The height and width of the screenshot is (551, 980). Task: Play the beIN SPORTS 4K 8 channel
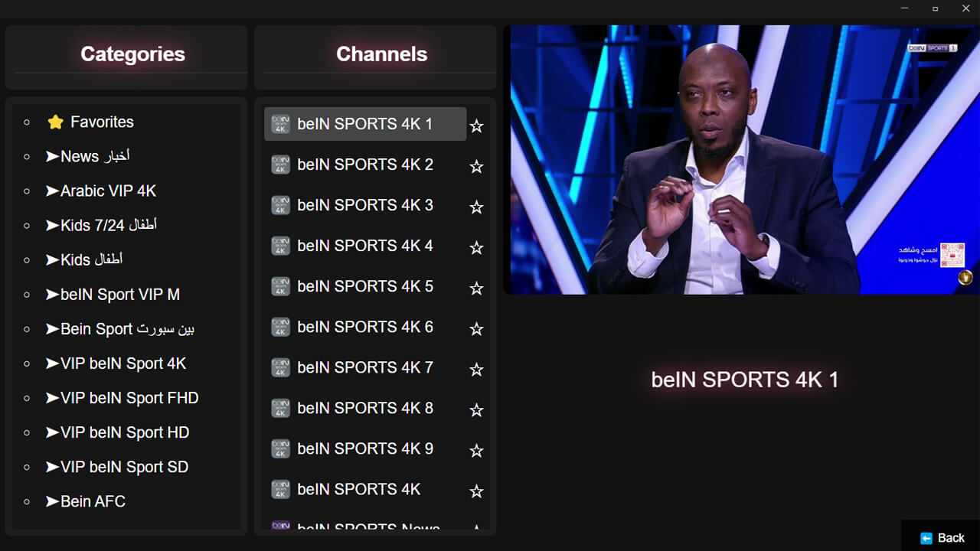tap(365, 408)
